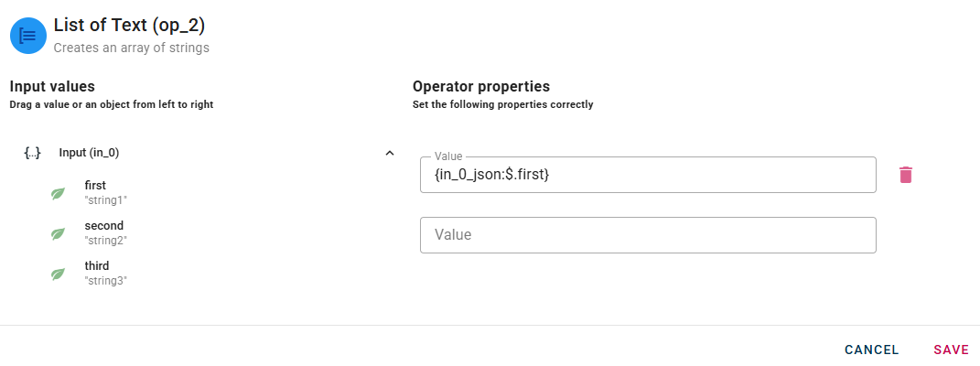
Task: Click the "Operator properties" heading
Action: (x=480, y=87)
